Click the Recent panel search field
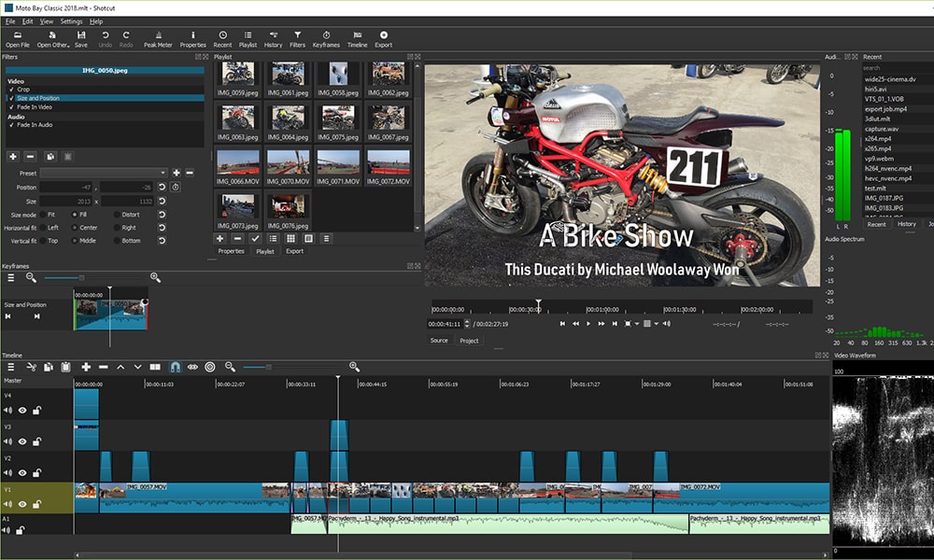This screenshot has width=934, height=560. [x=897, y=68]
